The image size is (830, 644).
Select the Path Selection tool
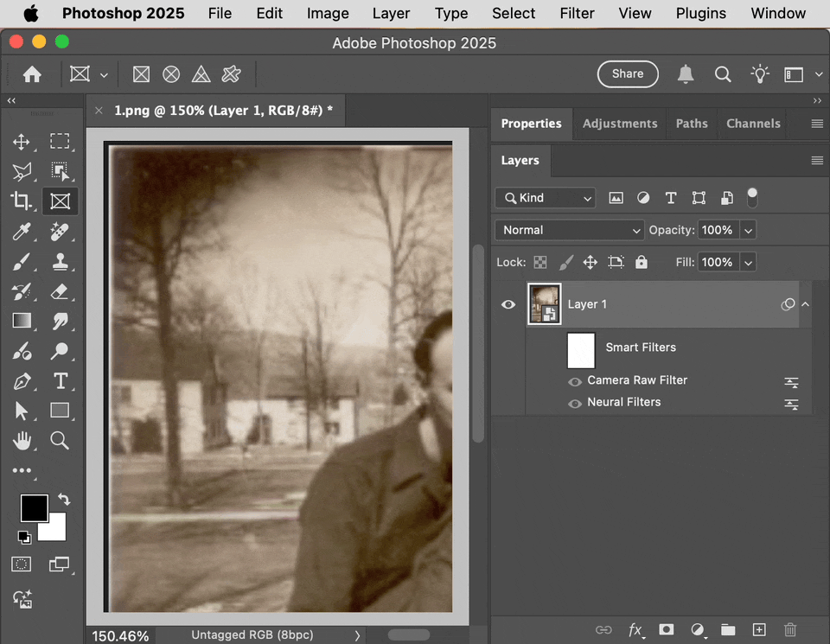(x=21, y=411)
